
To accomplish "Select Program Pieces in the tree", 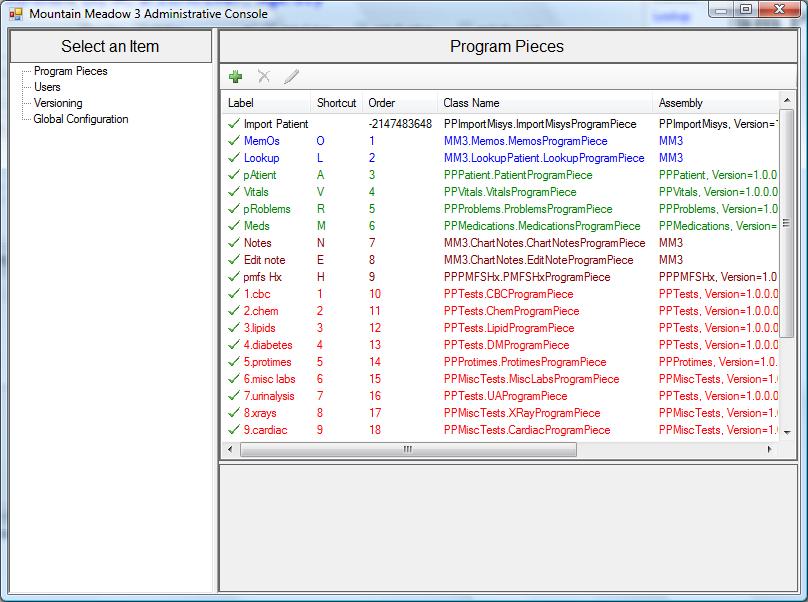I will pos(71,71).
